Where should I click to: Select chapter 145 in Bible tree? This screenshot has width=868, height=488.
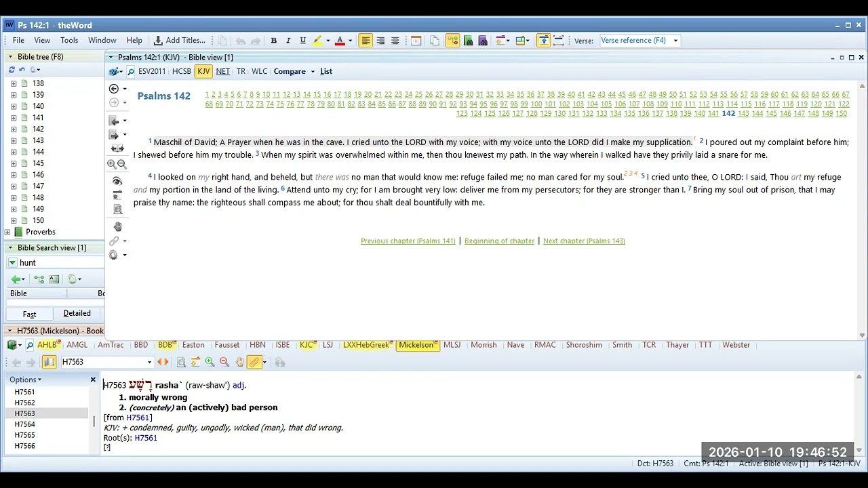coord(38,163)
